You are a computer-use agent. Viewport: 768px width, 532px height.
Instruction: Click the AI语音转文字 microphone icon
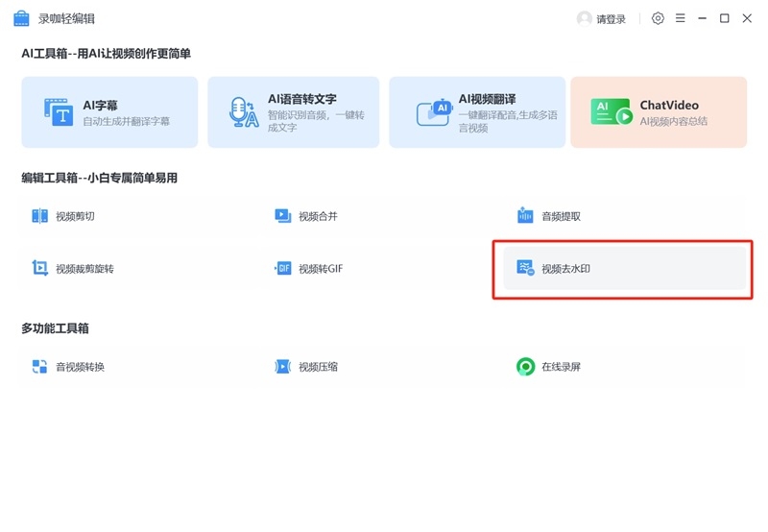(244, 112)
